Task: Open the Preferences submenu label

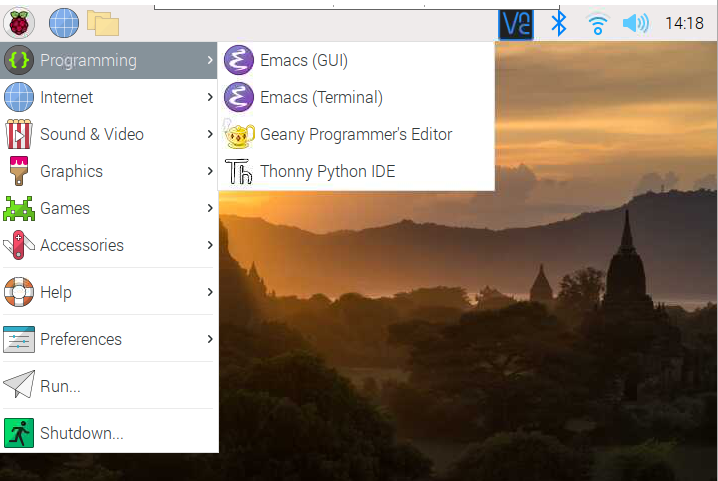Action: (81, 339)
